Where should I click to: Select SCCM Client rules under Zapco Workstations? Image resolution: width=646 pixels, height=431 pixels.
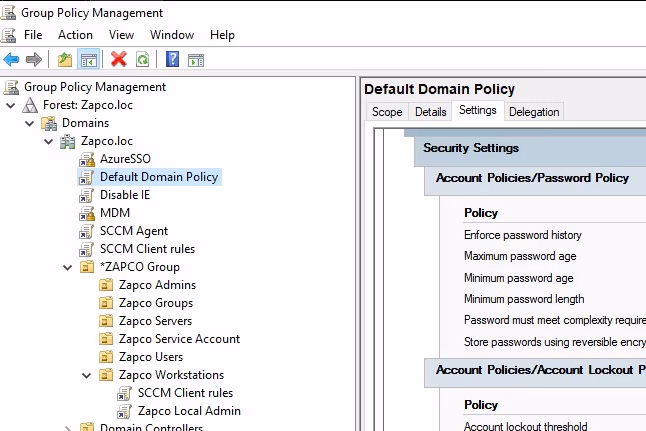click(185, 393)
